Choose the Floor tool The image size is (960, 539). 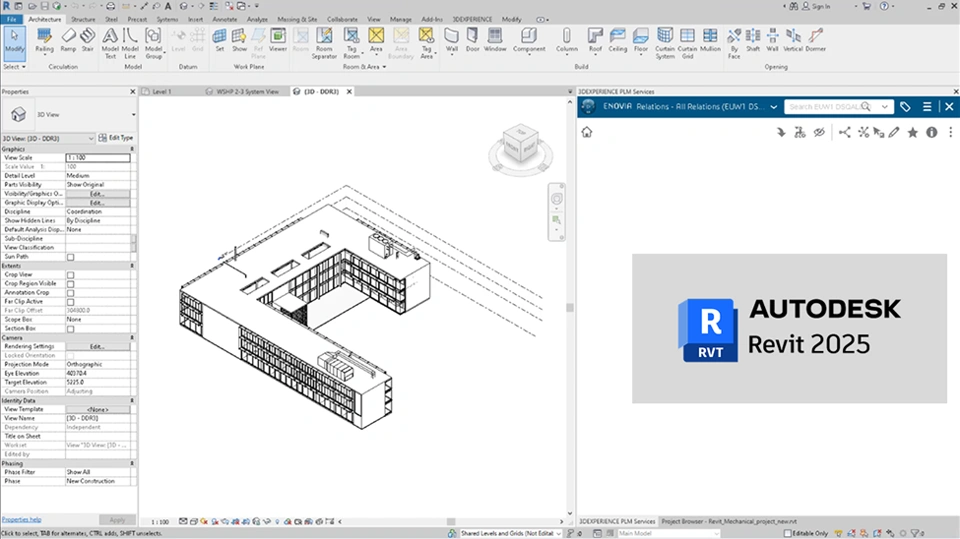(x=640, y=40)
